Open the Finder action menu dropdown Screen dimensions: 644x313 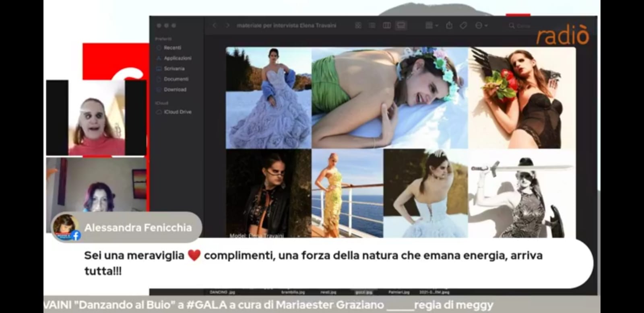click(481, 25)
